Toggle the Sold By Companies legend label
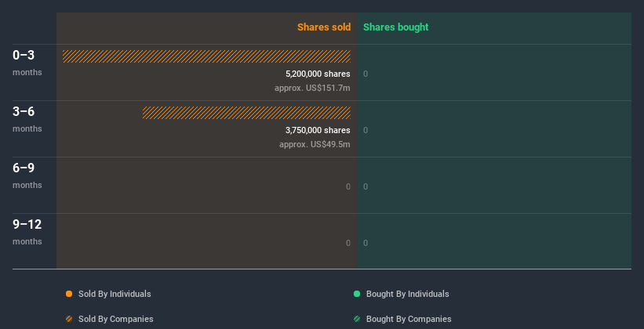The height and width of the screenshot is (329, 644). click(115, 319)
